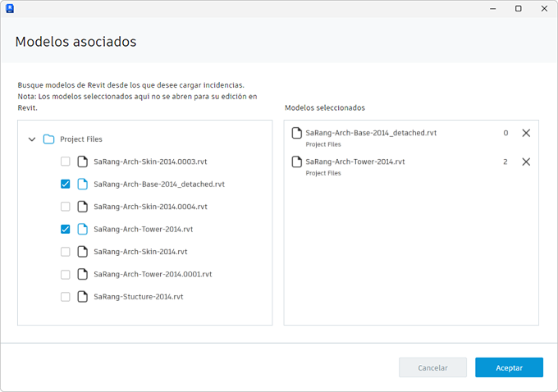Click the Cancelar button
The image size is (558, 392).
(x=432, y=367)
